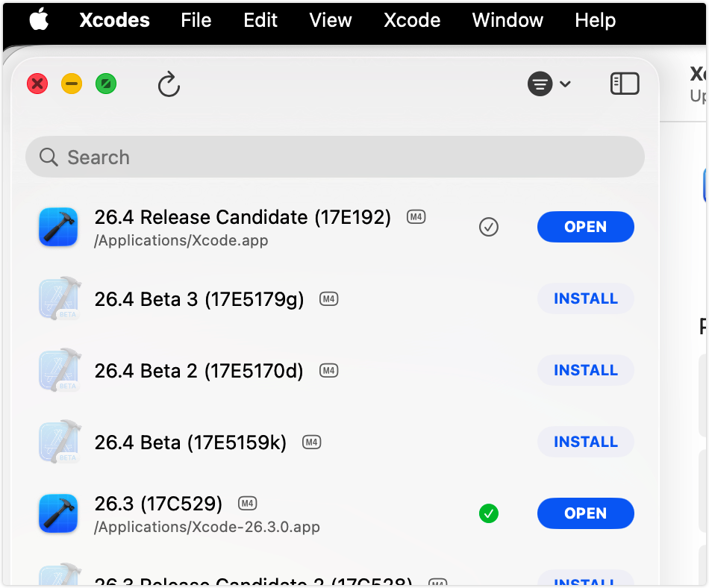Open the View menu
The image size is (709, 588).
(x=331, y=20)
